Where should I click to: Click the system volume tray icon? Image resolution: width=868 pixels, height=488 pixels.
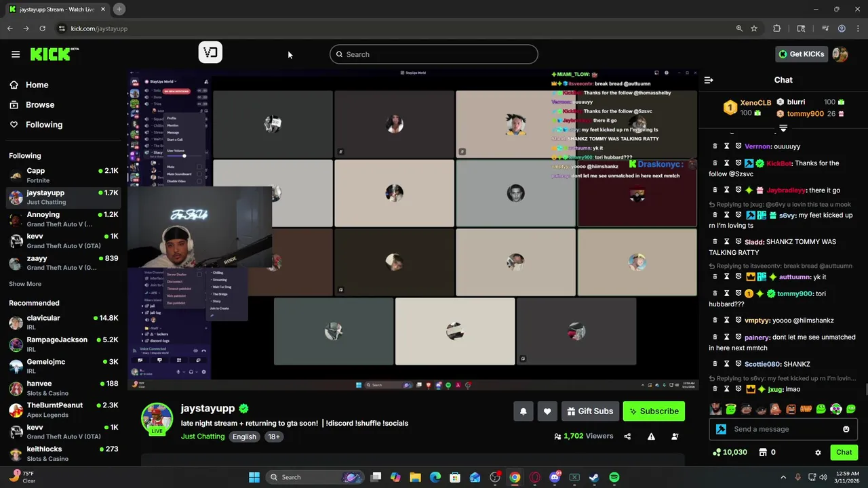[x=823, y=477]
